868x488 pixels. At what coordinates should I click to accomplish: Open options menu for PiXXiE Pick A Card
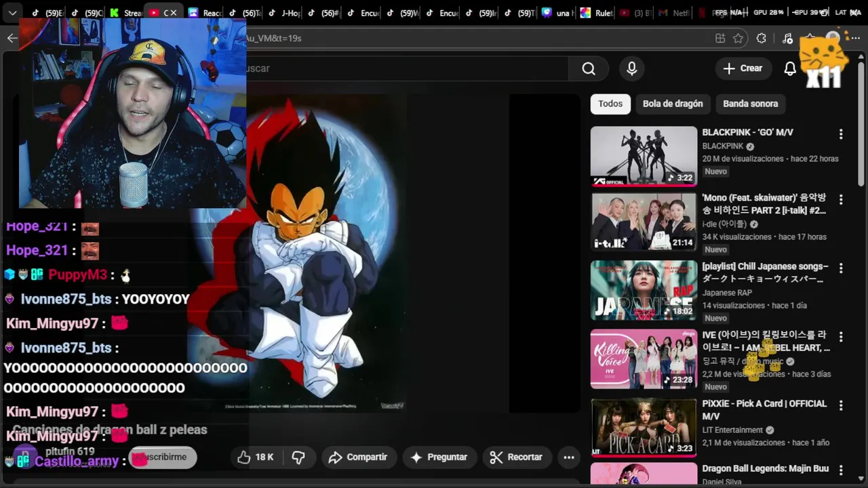(x=841, y=405)
